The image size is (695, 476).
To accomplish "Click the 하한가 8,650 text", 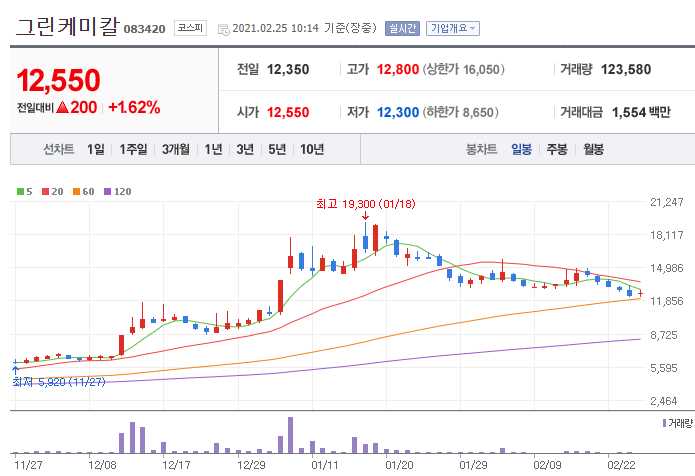I will (x=461, y=112).
